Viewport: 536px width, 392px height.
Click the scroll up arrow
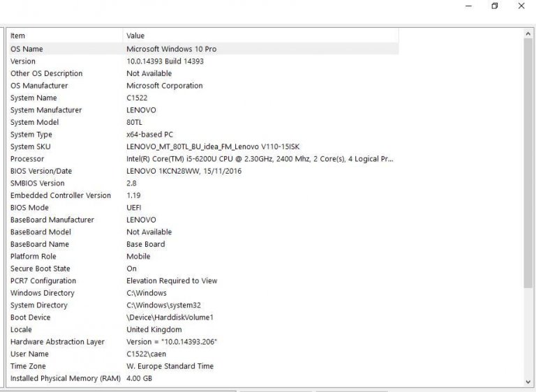click(528, 33)
